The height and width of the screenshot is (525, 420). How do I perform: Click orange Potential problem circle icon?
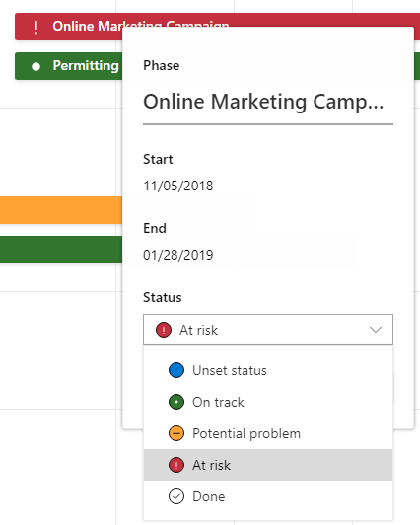click(x=176, y=433)
